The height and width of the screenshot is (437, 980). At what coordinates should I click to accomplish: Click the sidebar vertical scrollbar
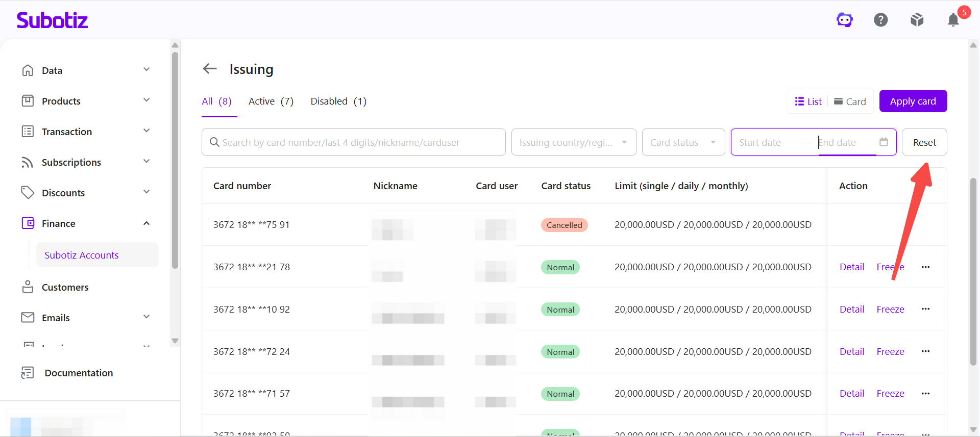click(175, 160)
